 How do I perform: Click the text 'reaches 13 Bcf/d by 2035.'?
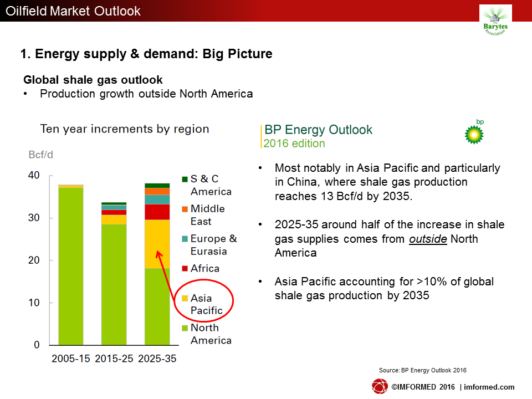(x=344, y=196)
